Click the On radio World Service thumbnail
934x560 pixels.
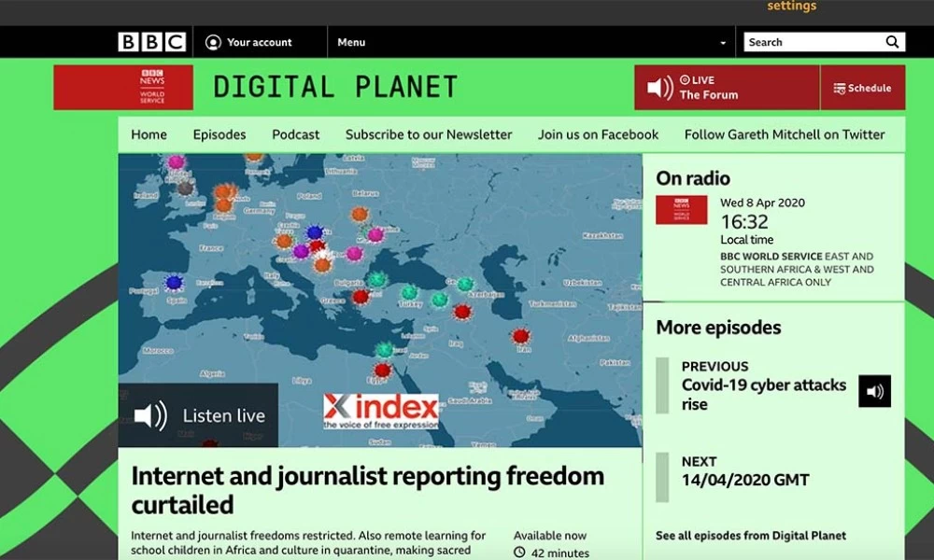point(682,209)
